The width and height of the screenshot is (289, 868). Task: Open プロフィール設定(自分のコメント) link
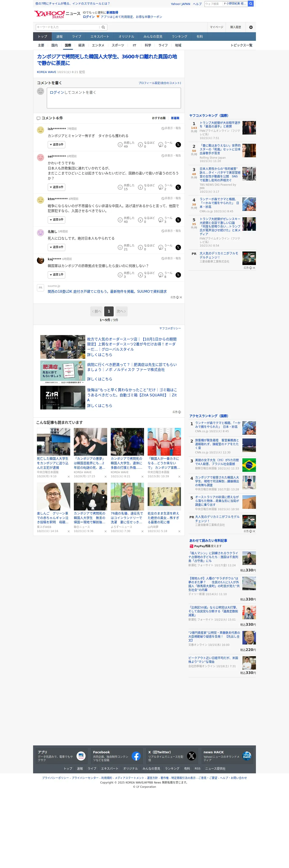tap(160, 83)
